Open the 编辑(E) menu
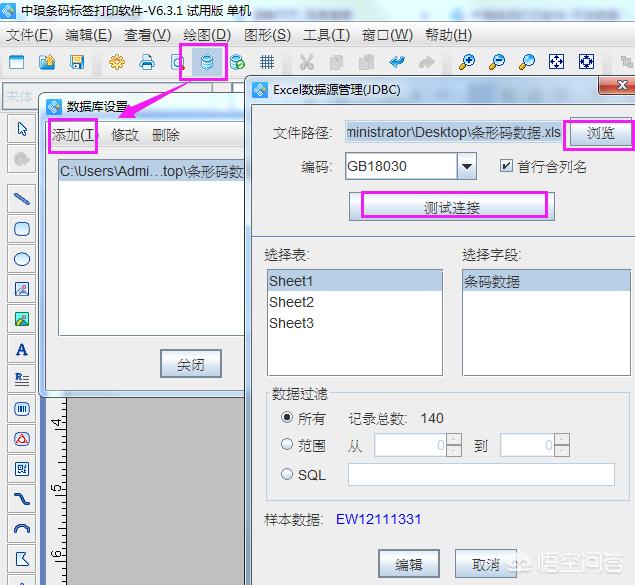This screenshot has width=635, height=585. 88,35
